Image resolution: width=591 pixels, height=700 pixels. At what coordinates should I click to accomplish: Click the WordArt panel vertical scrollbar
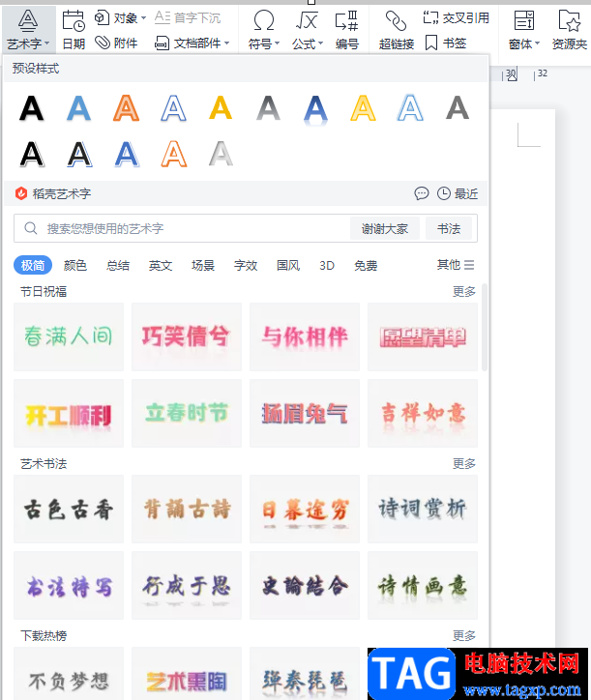click(485, 327)
